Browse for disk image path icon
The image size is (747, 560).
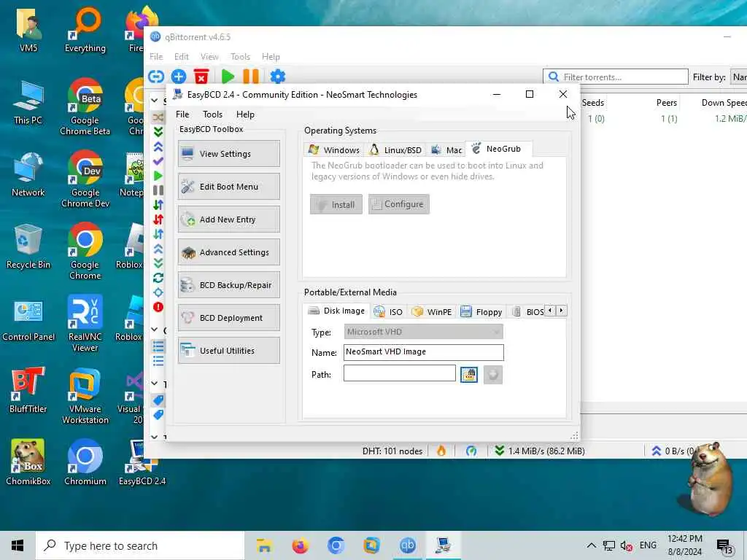(469, 374)
